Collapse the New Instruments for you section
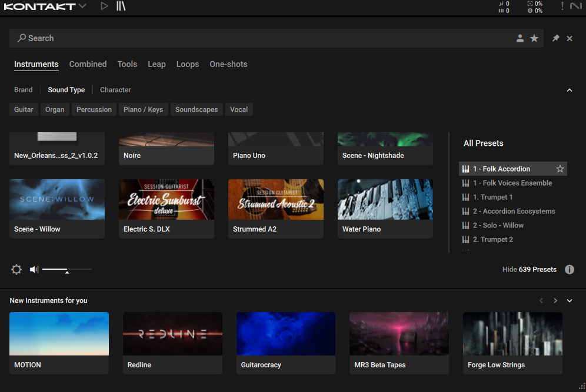The width and height of the screenshot is (586, 392). [570, 300]
